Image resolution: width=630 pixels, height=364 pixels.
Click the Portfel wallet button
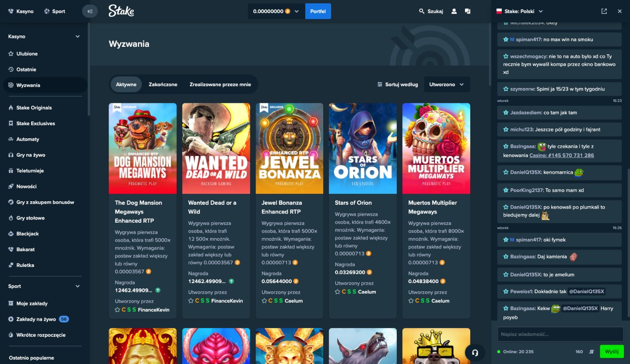point(318,11)
